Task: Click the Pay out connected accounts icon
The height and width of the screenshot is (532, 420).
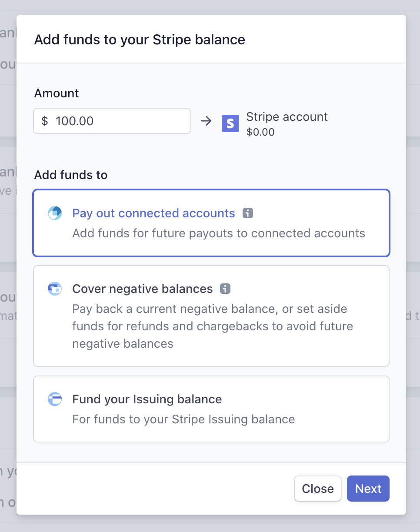Action: pyautogui.click(x=55, y=213)
